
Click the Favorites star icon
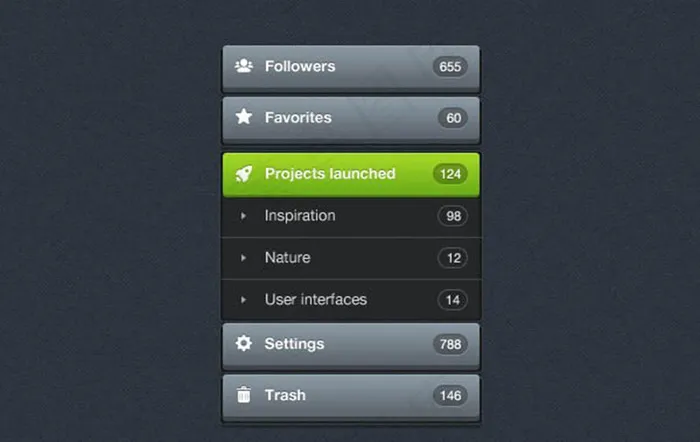click(244, 117)
